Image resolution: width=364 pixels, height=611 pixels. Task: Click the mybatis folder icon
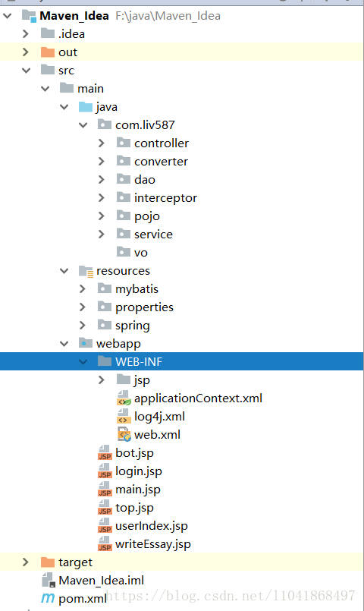coord(105,288)
